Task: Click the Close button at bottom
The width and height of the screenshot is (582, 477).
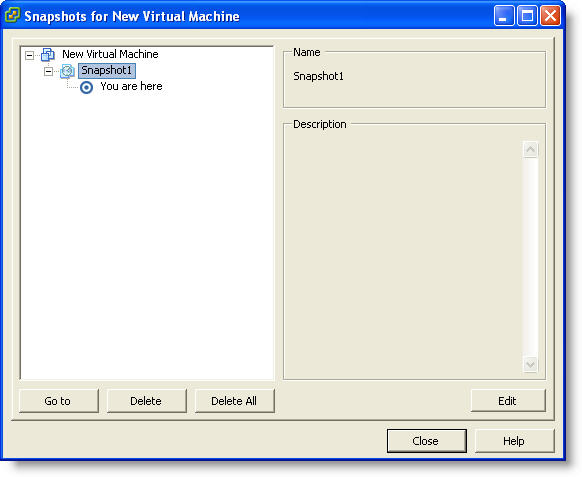Action: 426,441
